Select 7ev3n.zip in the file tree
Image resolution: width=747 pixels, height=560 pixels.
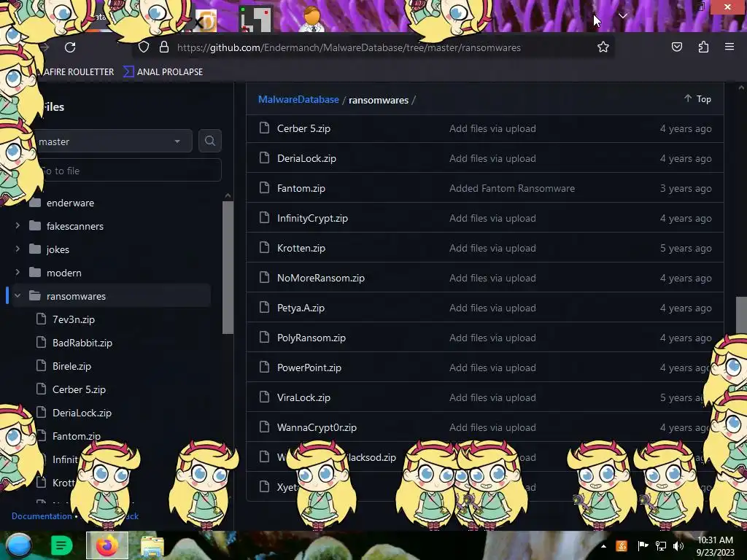[x=74, y=319]
